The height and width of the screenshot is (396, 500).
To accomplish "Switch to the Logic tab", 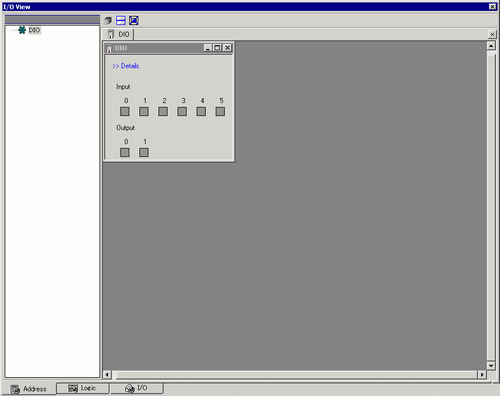I will (x=83, y=388).
